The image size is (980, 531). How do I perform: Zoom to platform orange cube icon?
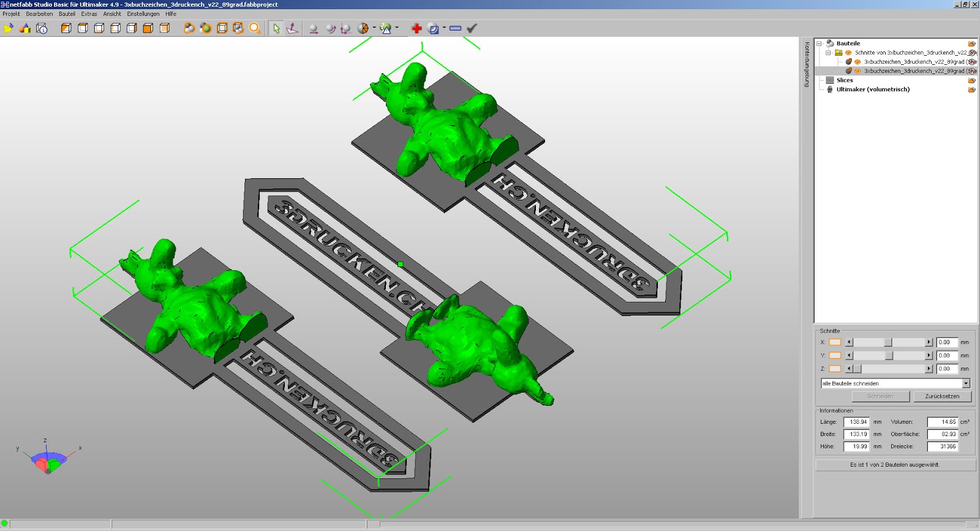click(x=222, y=28)
